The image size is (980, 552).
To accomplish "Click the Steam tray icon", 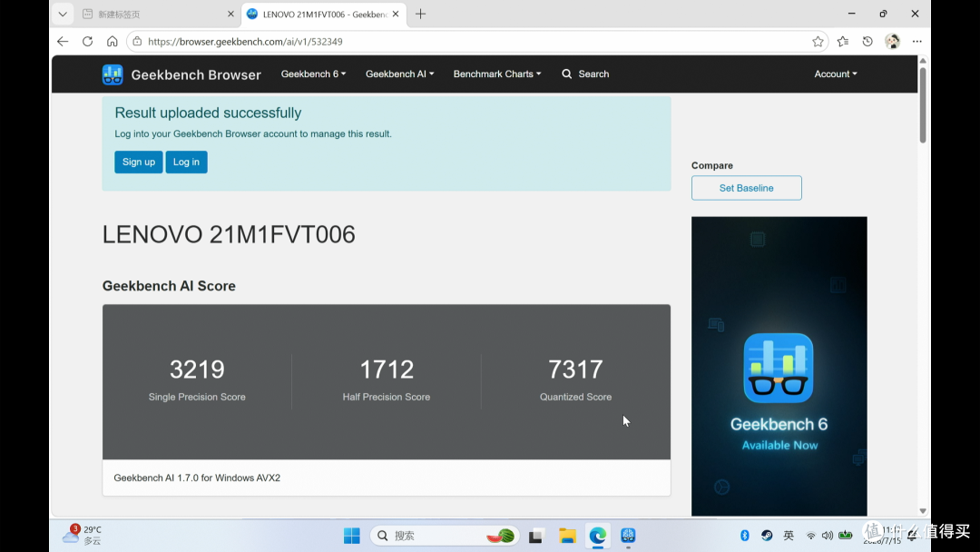I will (x=767, y=535).
